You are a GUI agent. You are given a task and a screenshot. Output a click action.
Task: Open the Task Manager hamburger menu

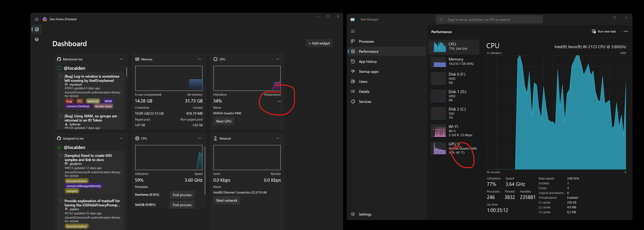click(x=353, y=31)
